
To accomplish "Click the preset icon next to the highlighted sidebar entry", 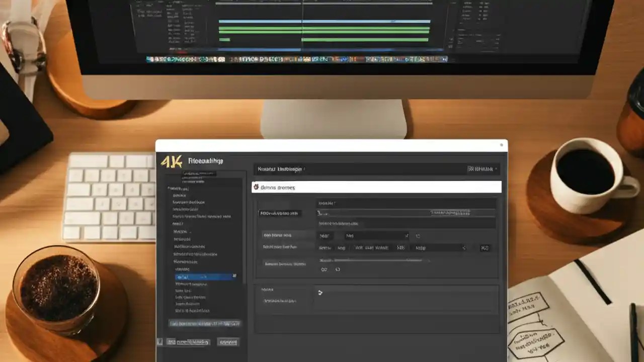I will click(x=234, y=276).
